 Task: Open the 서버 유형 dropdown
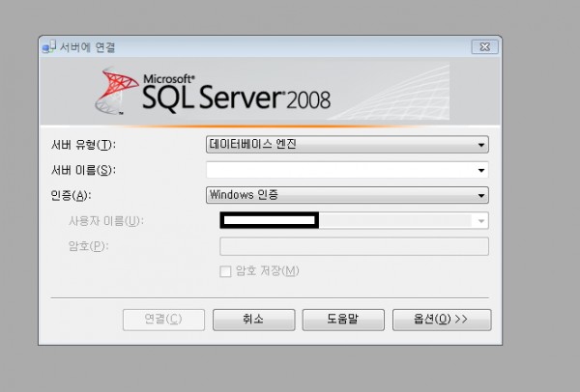pyautogui.click(x=347, y=144)
